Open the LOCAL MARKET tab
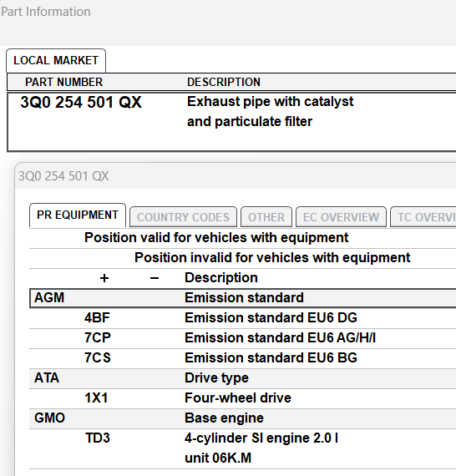Image resolution: width=456 pixels, height=476 pixels. pos(56,60)
